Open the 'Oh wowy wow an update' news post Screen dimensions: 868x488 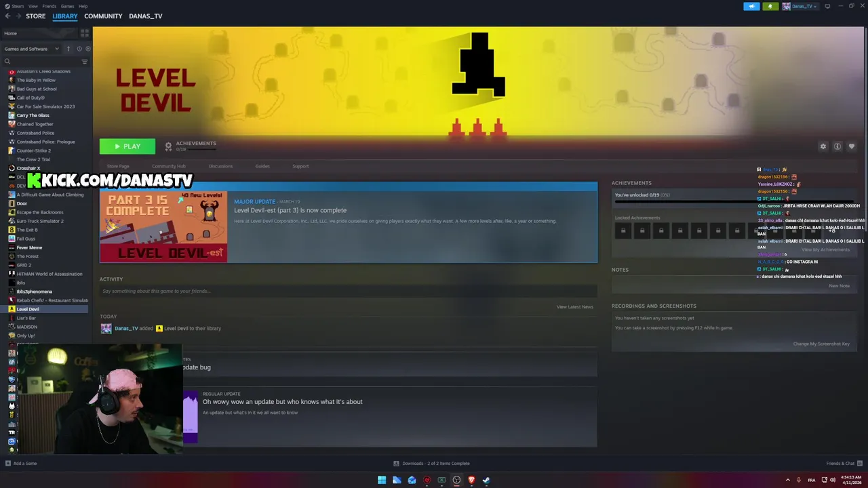[282, 402]
